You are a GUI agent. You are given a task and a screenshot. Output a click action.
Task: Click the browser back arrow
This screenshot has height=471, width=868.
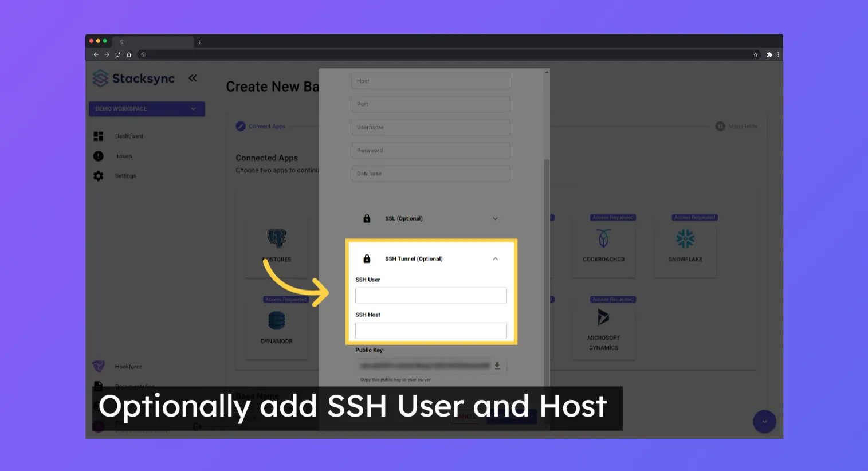(x=96, y=54)
